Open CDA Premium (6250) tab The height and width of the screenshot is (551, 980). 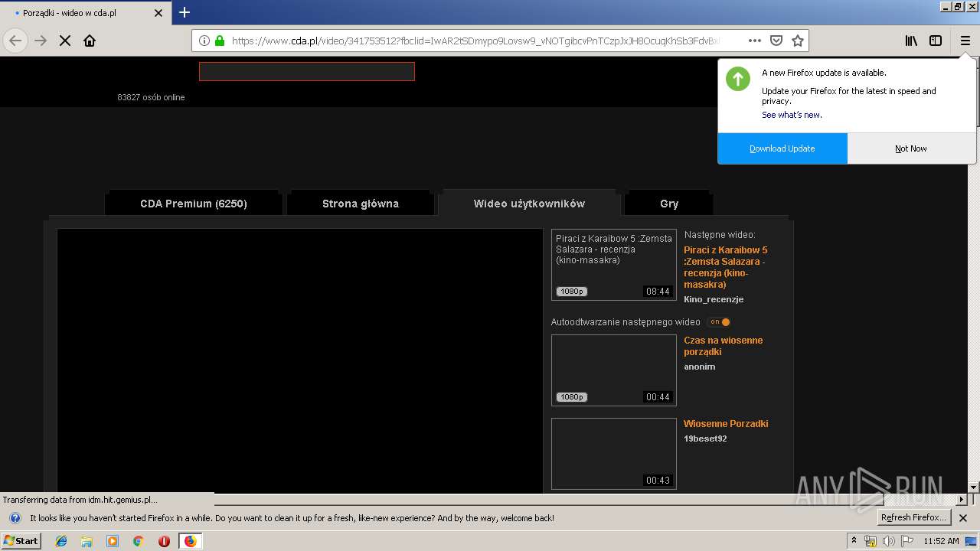194,204
